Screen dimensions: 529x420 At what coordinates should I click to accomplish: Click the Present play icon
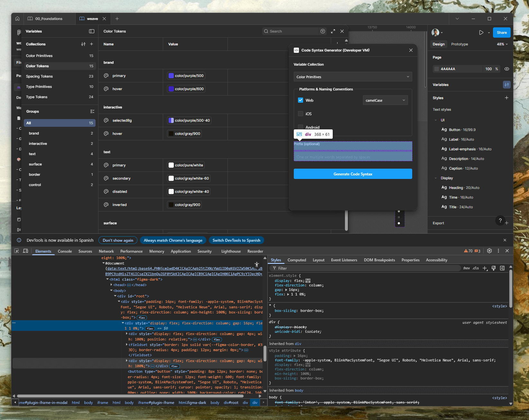pyautogui.click(x=481, y=33)
